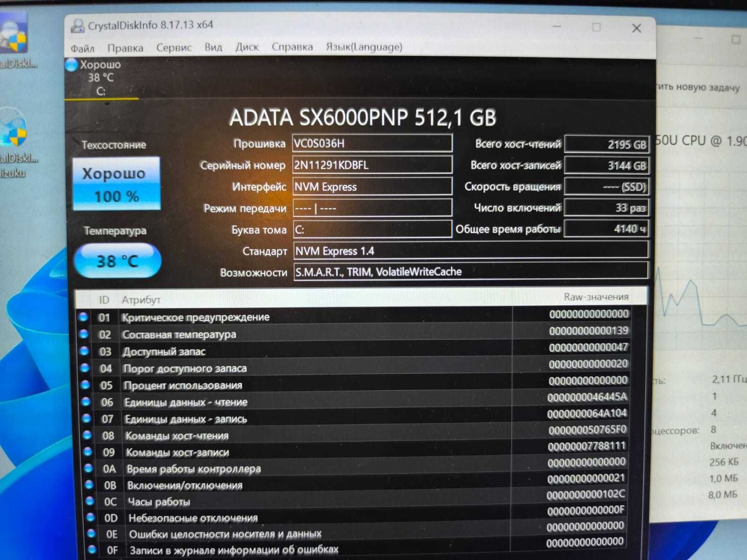This screenshot has width=747, height=560.
Task: Open the Сервис menu
Action: click(x=174, y=47)
